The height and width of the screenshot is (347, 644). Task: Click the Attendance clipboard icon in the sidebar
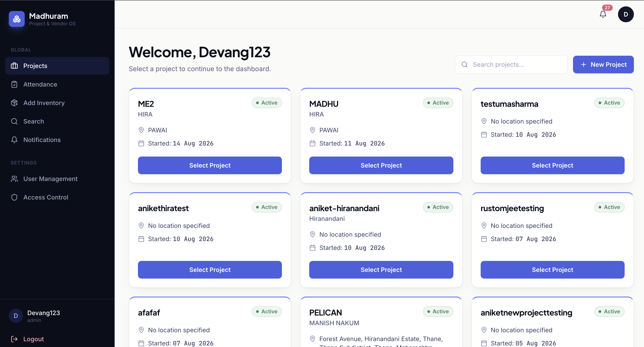pyautogui.click(x=15, y=85)
